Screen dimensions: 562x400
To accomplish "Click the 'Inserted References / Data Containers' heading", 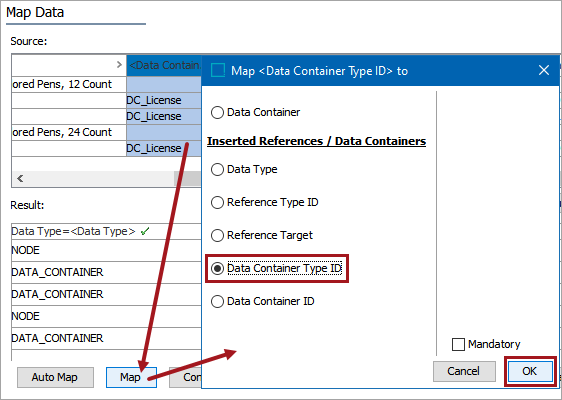I will click(x=316, y=141).
